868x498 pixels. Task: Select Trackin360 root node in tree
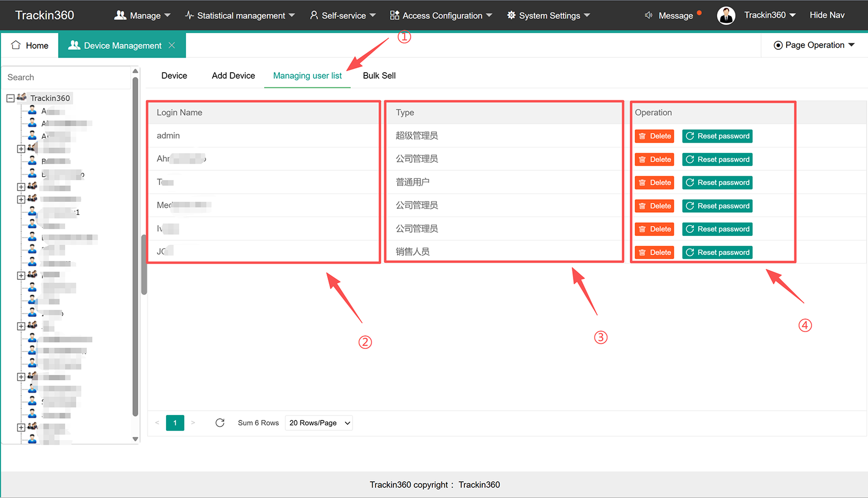click(x=50, y=98)
